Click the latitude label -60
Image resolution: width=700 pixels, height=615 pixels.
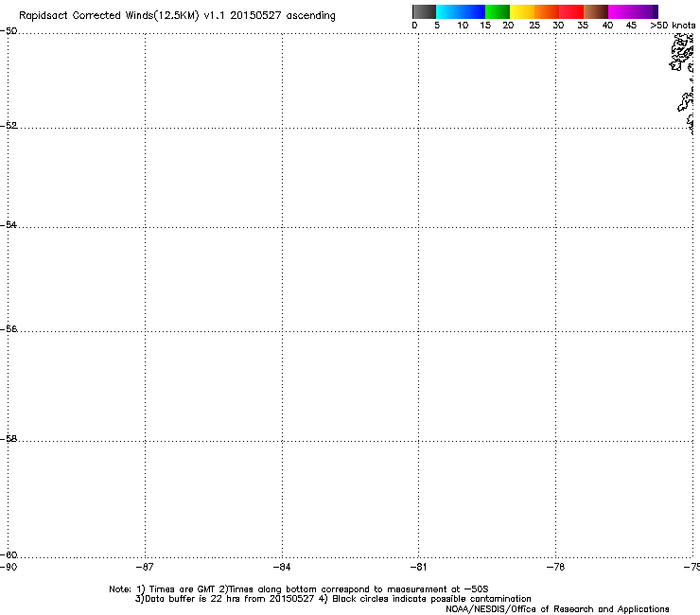pyautogui.click(x=9, y=555)
